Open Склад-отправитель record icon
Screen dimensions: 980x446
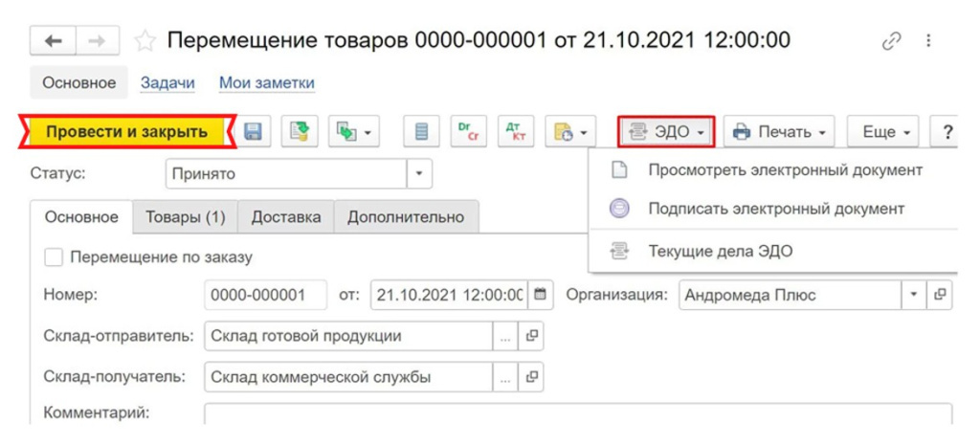531,336
